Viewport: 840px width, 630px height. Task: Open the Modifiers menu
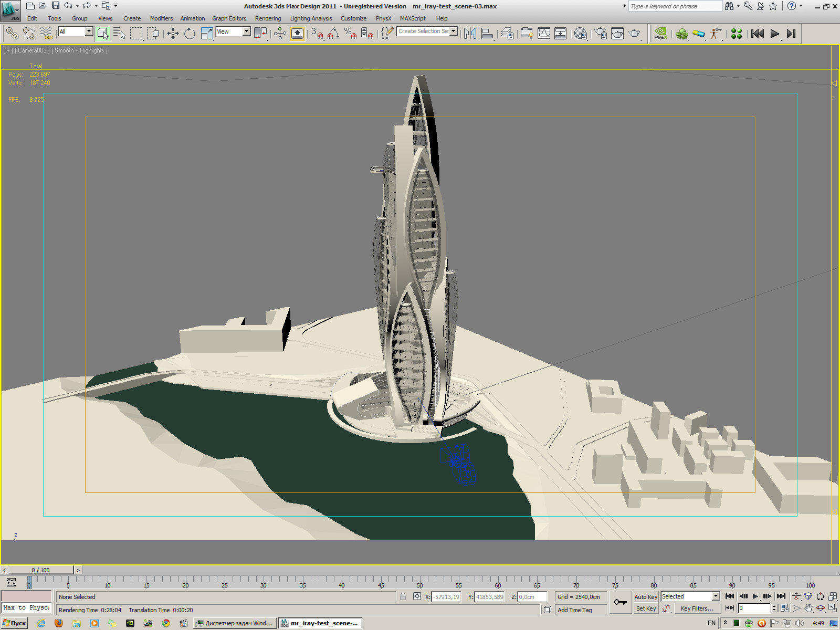[x=161, y=18]
